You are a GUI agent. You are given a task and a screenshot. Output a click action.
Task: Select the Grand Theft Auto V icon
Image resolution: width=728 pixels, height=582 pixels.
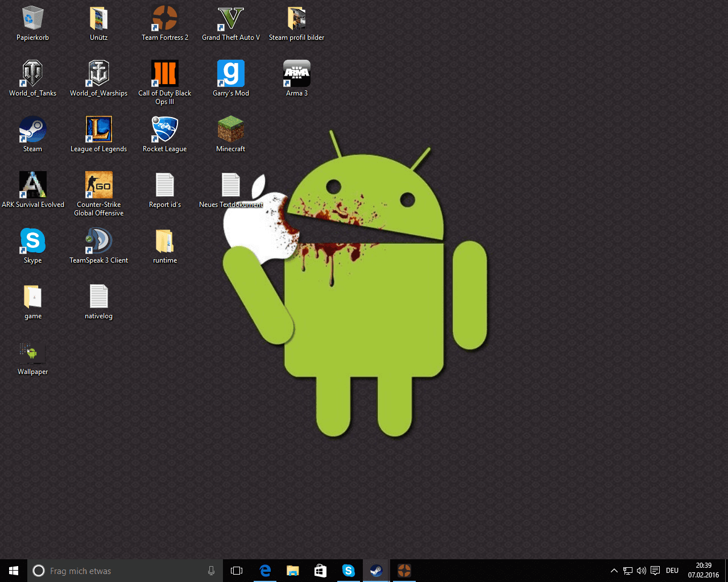230,19
